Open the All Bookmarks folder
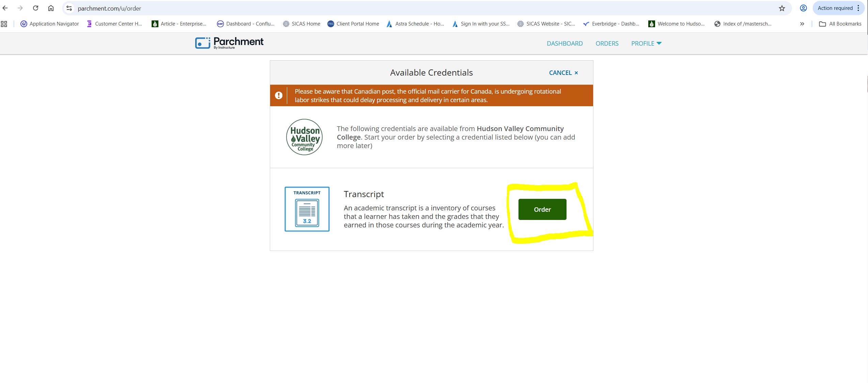868x383 pixels. pos(840,24)
